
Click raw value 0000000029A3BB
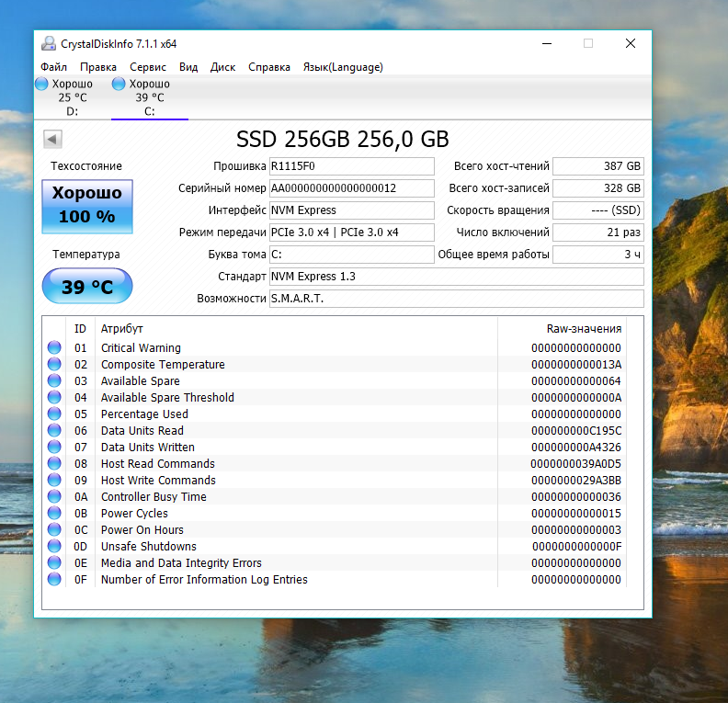click(x=575, y=481)
